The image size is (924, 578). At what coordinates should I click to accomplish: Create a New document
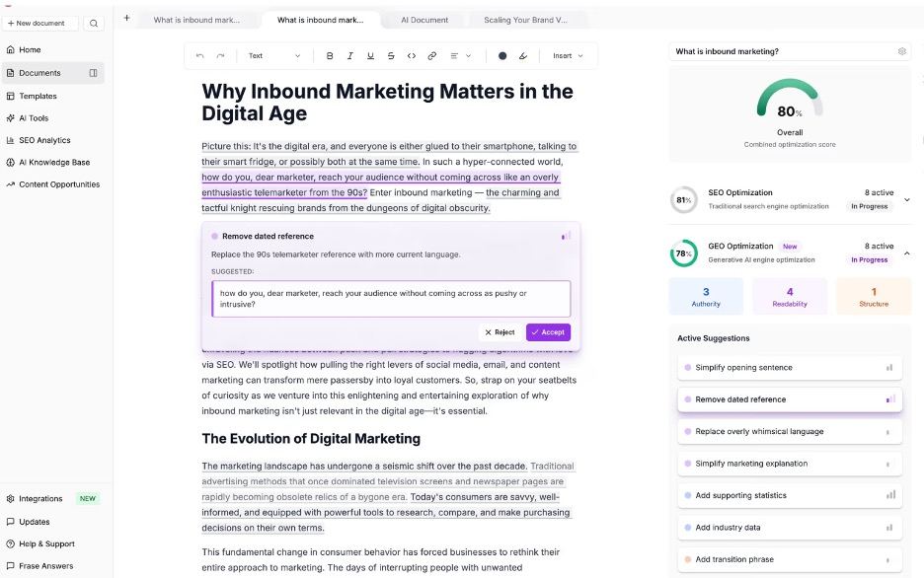40,24
